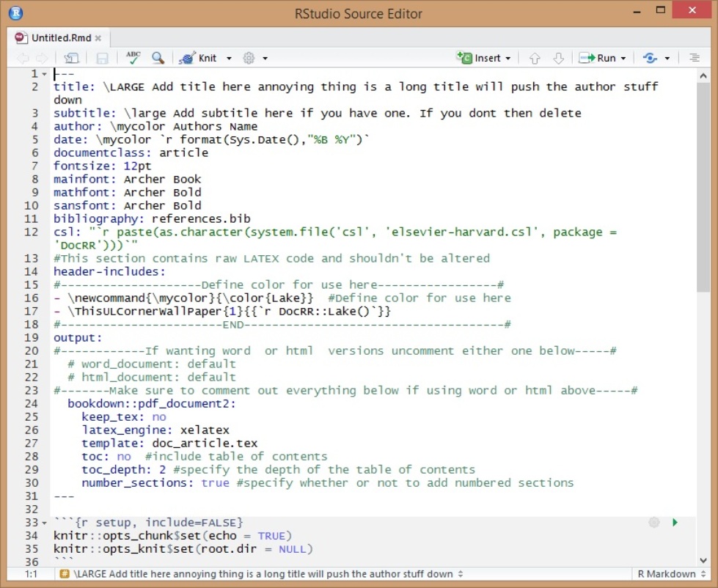
Task: Click scrollbar up arrow
Action: 703,76
